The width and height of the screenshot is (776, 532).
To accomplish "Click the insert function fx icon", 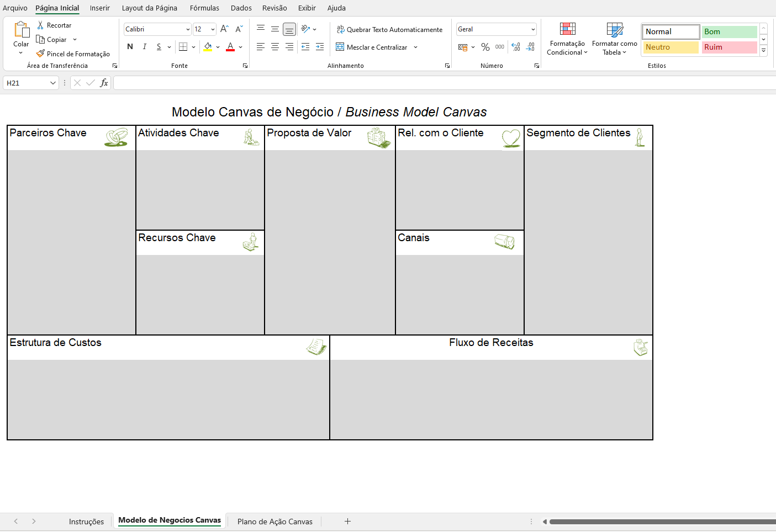I will pos(104,83).
